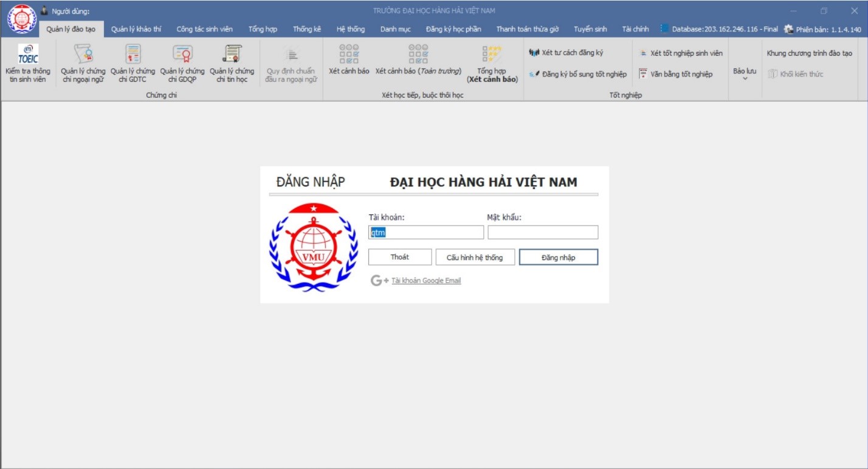Open Cấu hình hệ thống settings
868x469 pixels.
[475, 257]
